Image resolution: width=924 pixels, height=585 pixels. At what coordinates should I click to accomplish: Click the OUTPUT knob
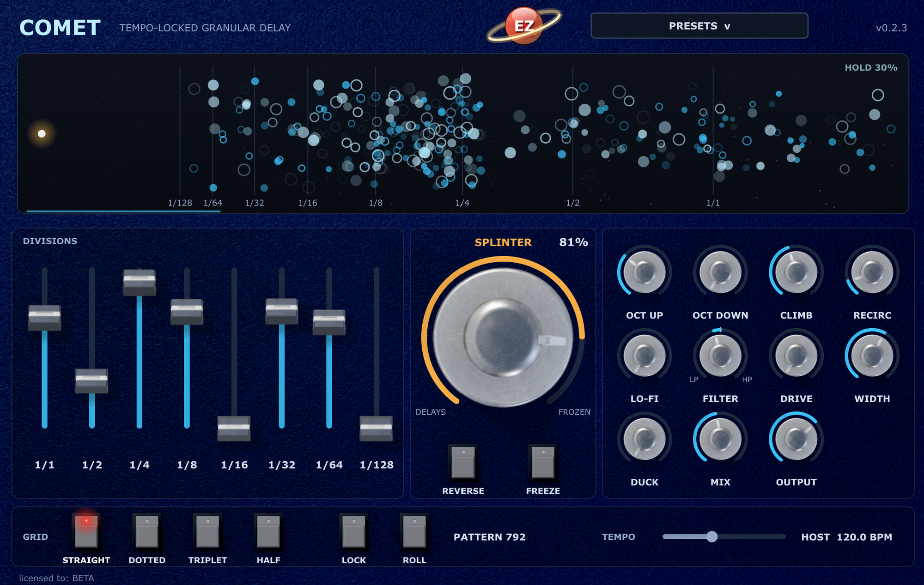pos(796,440)
